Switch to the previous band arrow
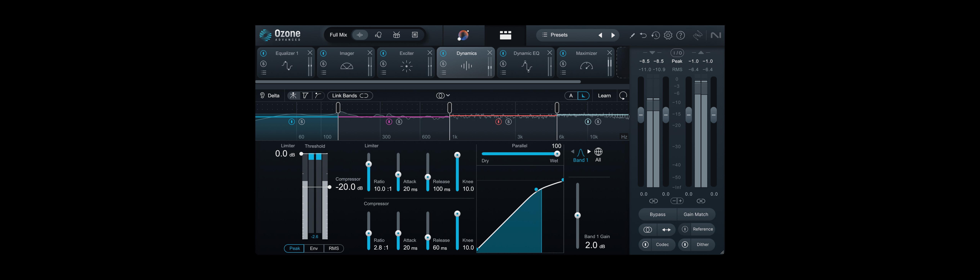Image resolution: width=980 pixels, height=280 pixels. [572, 151]
